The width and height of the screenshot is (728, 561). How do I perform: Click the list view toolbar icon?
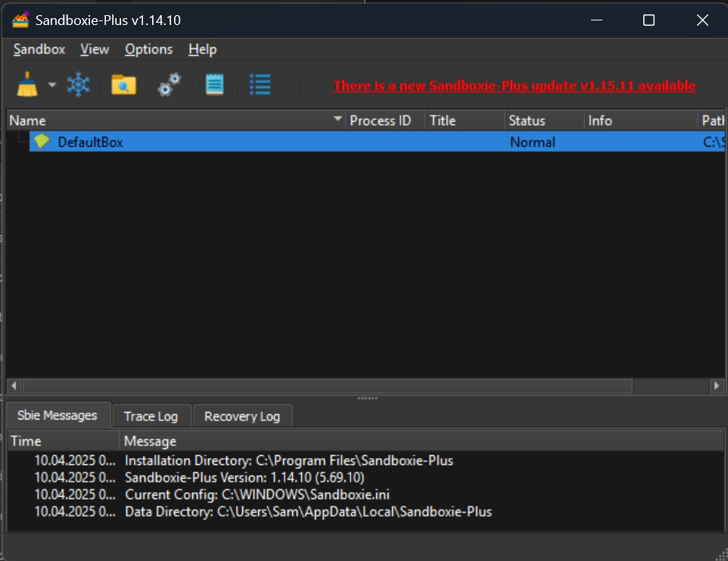(260, 85)
